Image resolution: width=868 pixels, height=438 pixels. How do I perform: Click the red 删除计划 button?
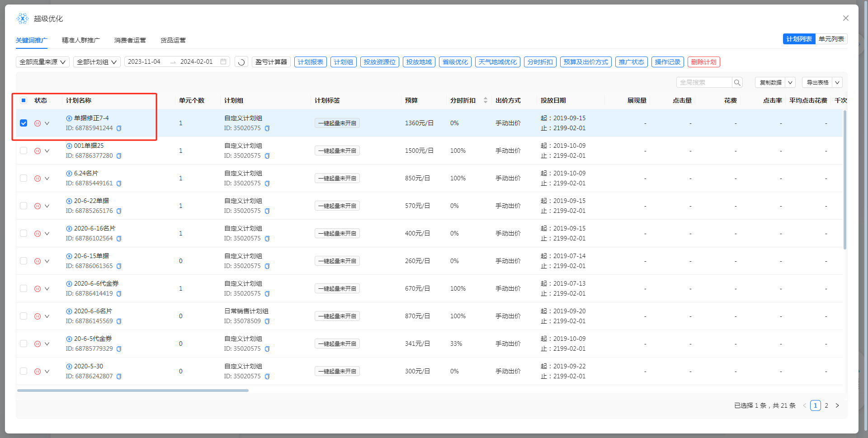tap(704, 62)
